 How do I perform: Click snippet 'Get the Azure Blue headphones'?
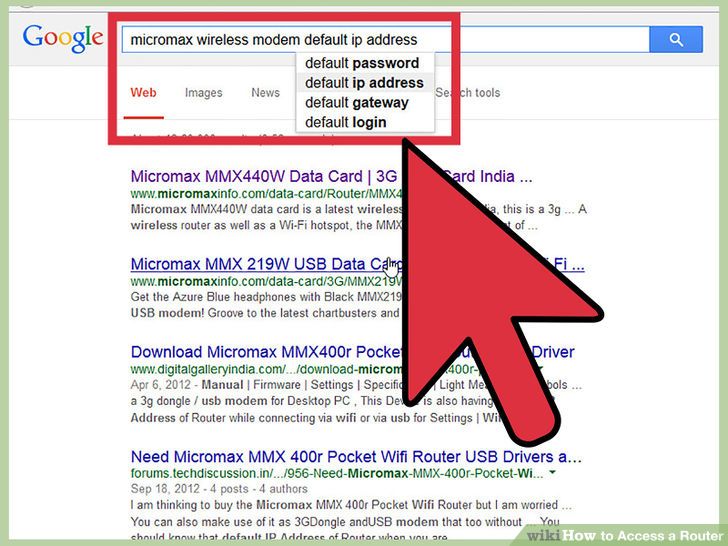pos(266,305)
